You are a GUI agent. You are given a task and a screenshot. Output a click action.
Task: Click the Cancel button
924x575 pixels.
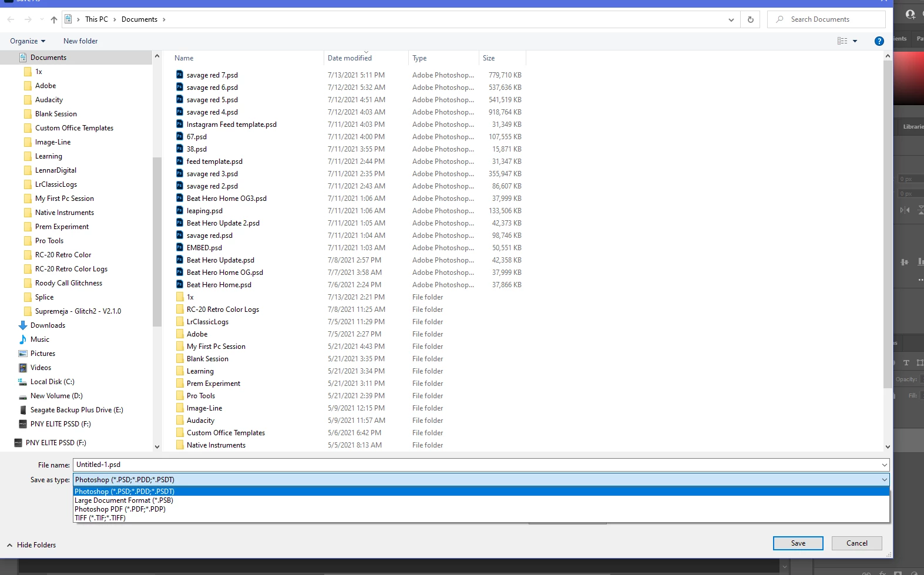tap(856, 543)
